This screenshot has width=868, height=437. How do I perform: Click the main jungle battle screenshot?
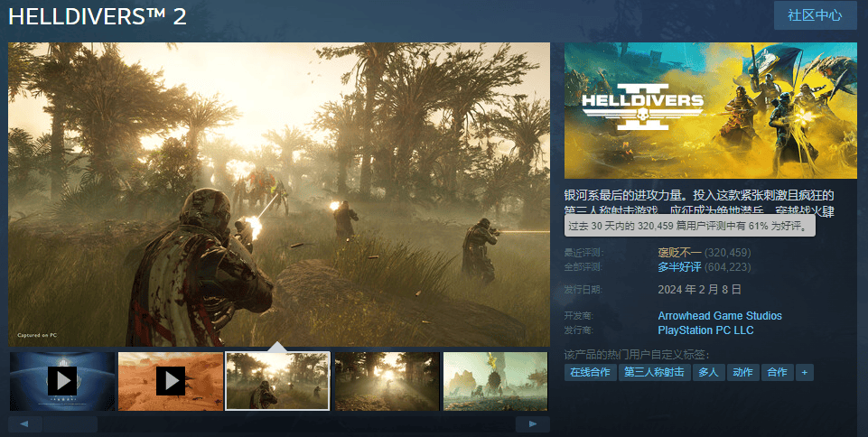pos(279,194)
